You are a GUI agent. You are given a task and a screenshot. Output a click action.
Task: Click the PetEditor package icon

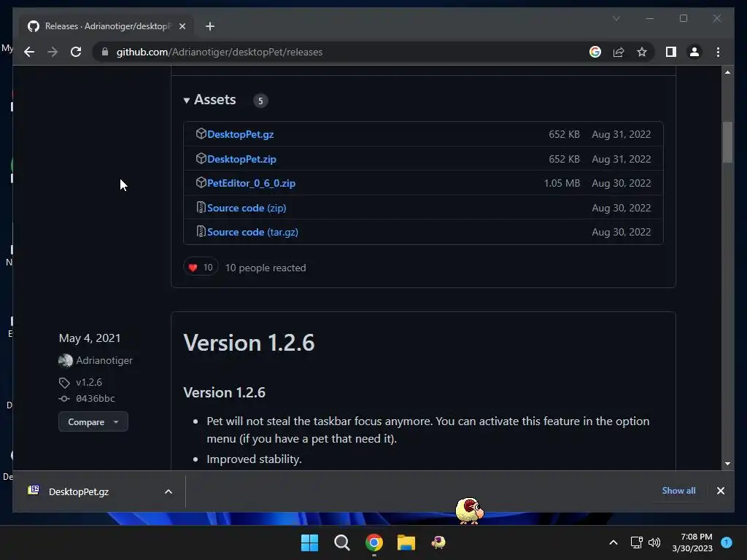click(x=201, y=182)
